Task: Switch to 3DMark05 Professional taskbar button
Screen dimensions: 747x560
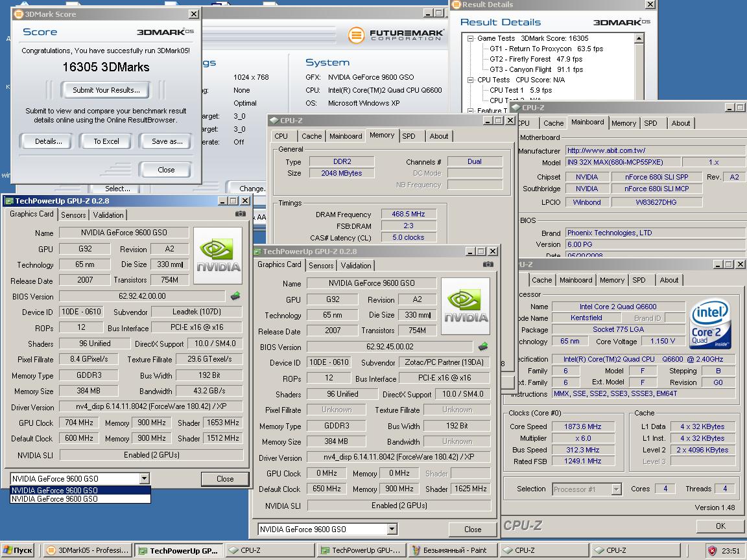Action: pos(89,550)
